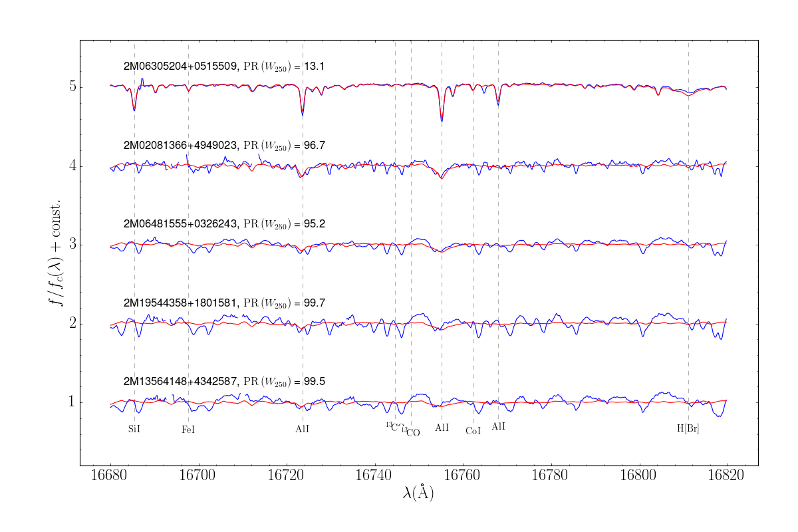This screenshot has width=798, height=532.
Task: Click the y-axis label f/fc(λ) + const.
Action: tap(55, 251)
